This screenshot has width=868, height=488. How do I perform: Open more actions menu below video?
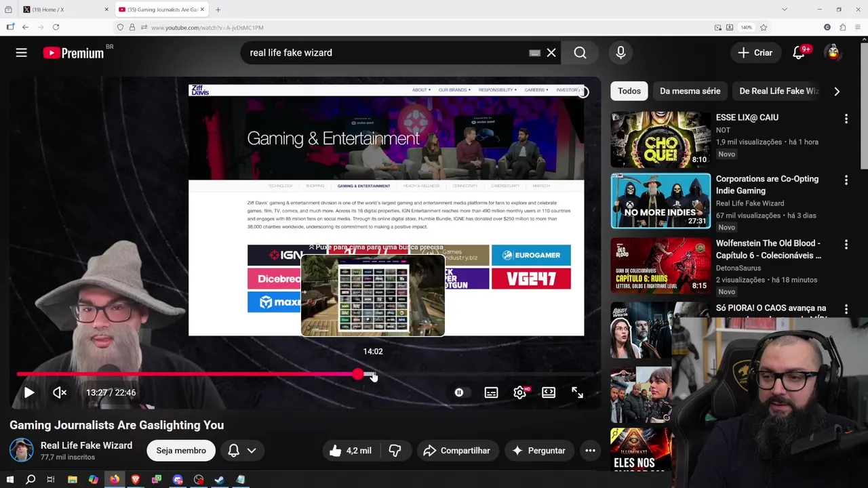(x=590, y=451)
